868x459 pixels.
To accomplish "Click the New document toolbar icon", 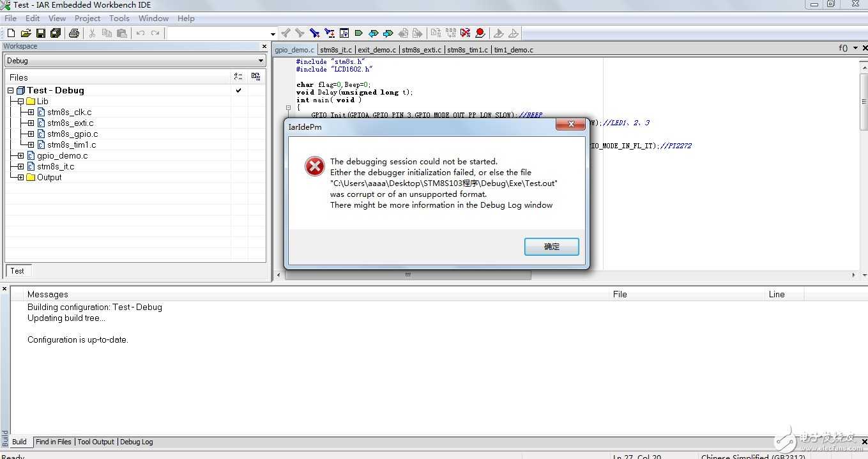I will 11,33.
